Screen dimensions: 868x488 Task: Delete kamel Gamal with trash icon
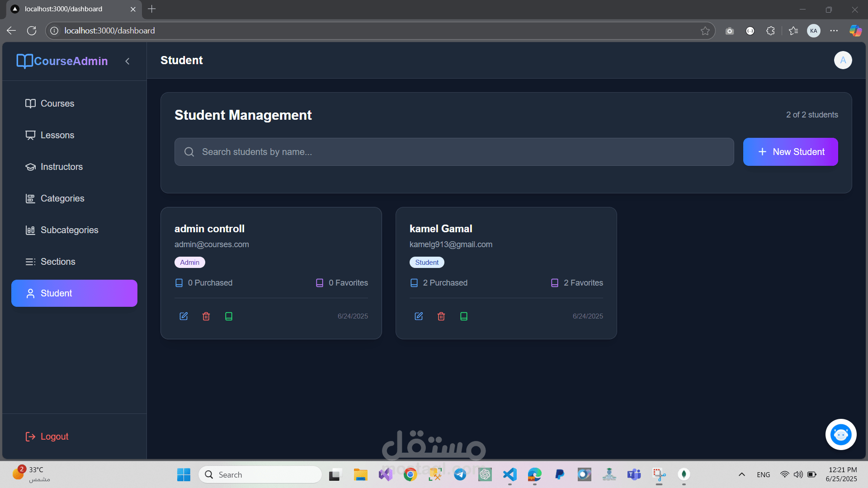click(441, 316)
